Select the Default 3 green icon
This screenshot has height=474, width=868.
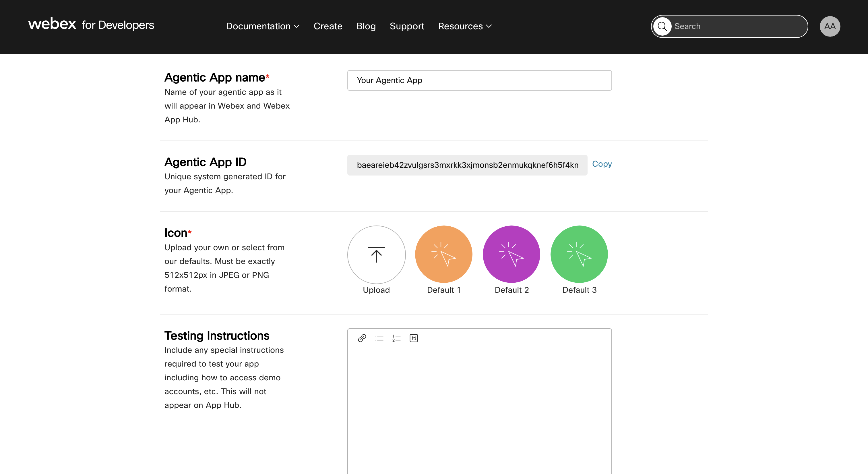click(x=579, y=254)
